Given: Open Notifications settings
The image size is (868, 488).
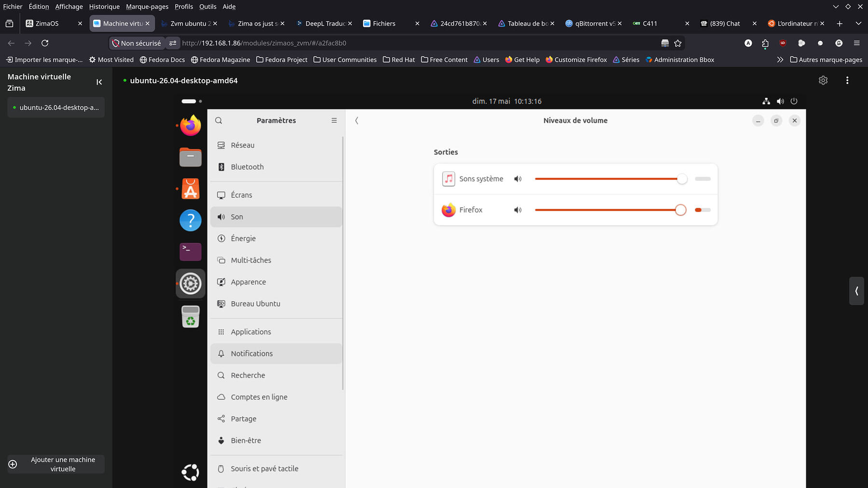Looking at the screenshot, I should click(x=276, y=353).
